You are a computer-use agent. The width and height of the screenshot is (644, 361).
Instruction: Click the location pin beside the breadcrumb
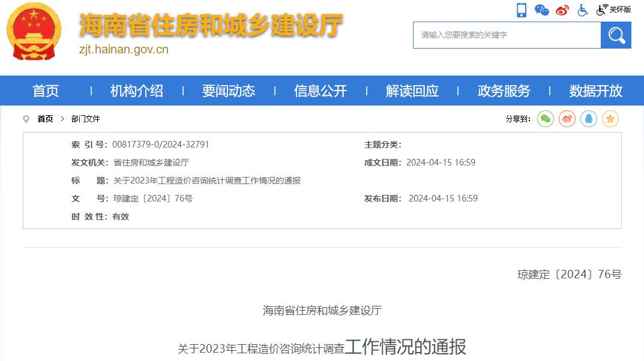point(26,119)
